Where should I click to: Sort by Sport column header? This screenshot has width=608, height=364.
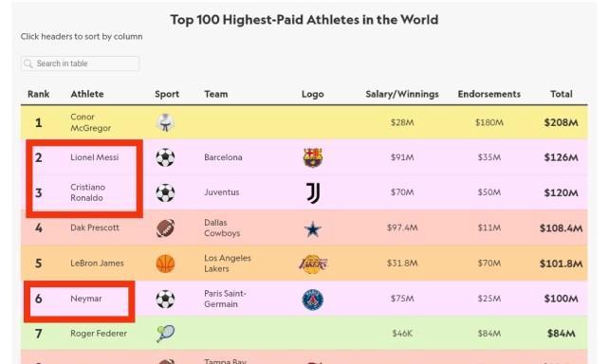pos(167,94)
